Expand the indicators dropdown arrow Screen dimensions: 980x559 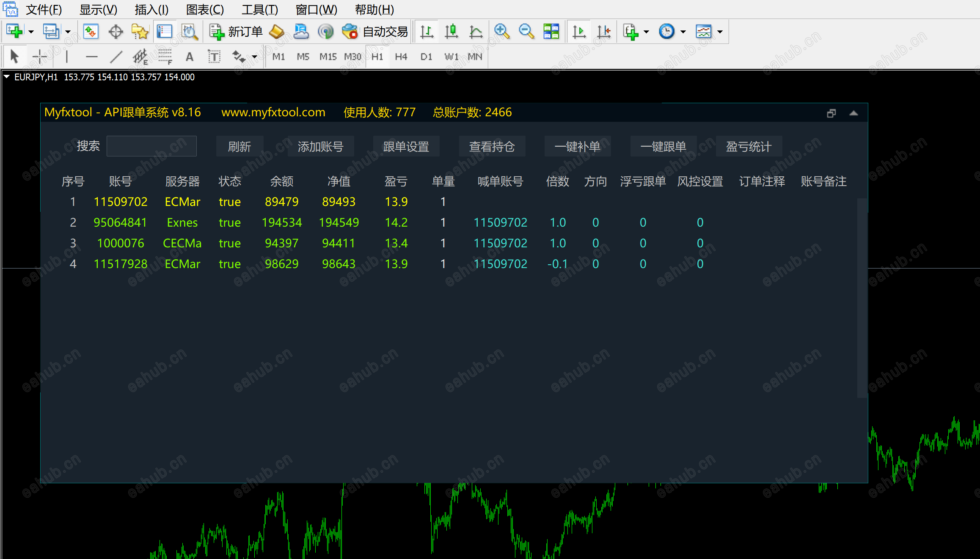(646, 32)
